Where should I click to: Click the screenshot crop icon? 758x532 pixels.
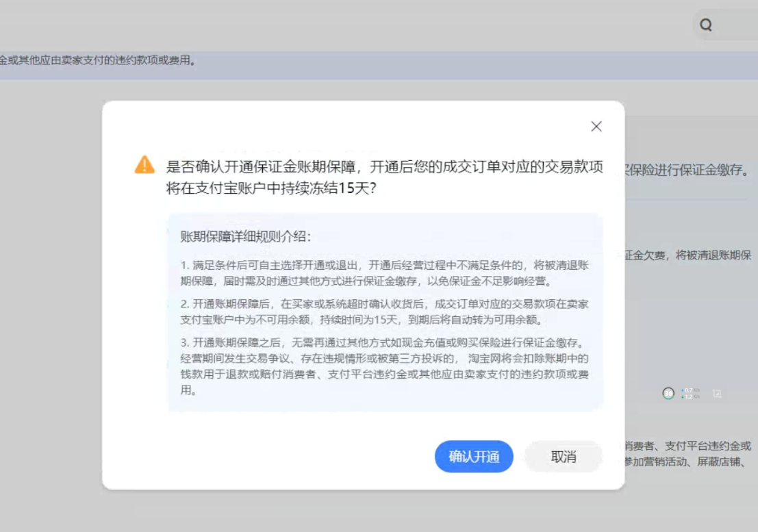717,394
